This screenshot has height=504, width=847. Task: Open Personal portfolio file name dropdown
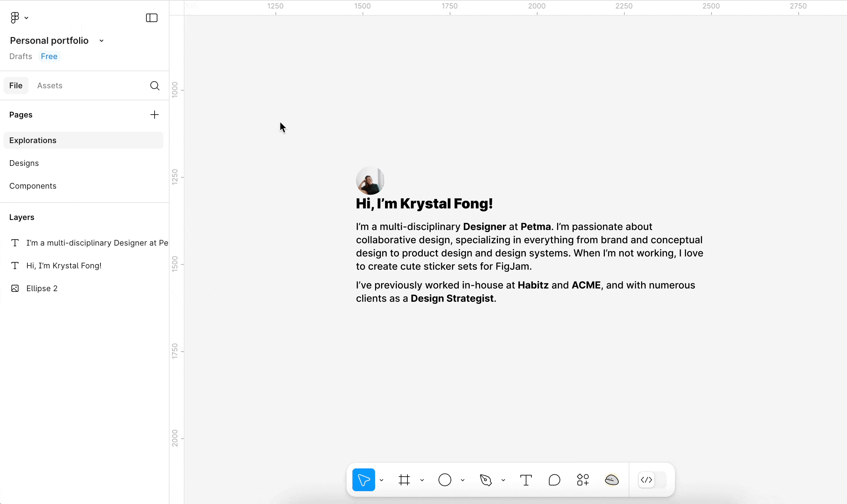tap(102, 41)
